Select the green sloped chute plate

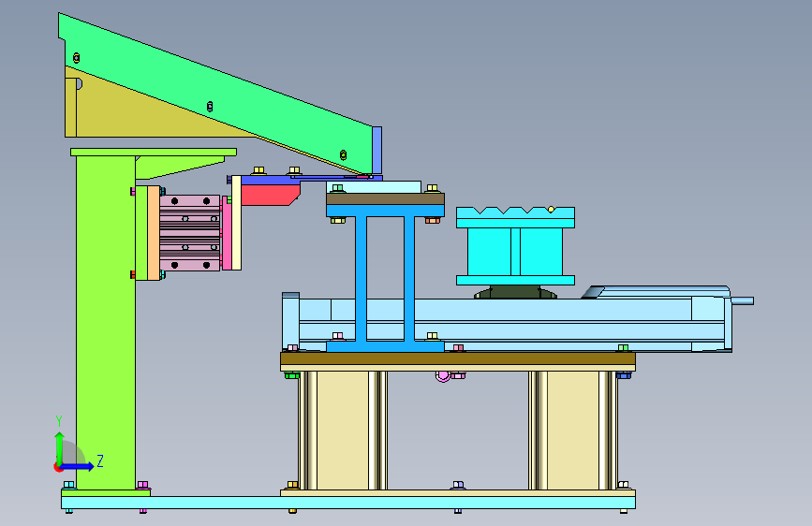pos(217,94)
